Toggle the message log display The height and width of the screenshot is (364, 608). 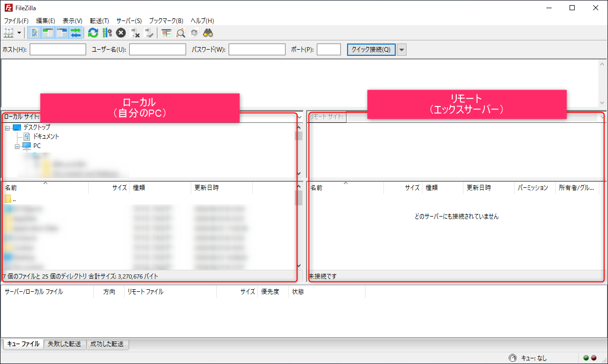click(34, 33)
